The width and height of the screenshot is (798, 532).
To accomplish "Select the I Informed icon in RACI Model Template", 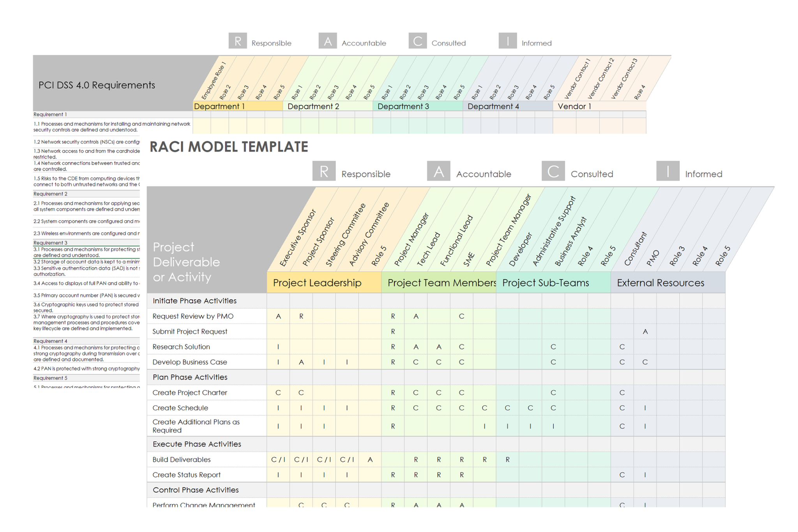I will (668, 171).
